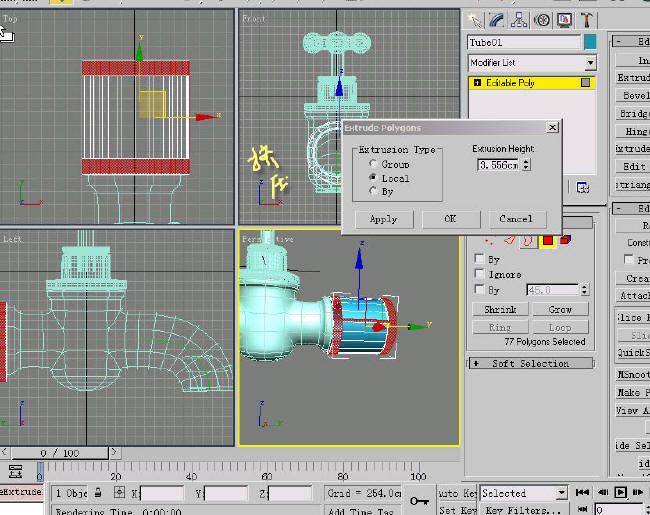
Task: Click the MSmooth button
Action: click(633, 374)
